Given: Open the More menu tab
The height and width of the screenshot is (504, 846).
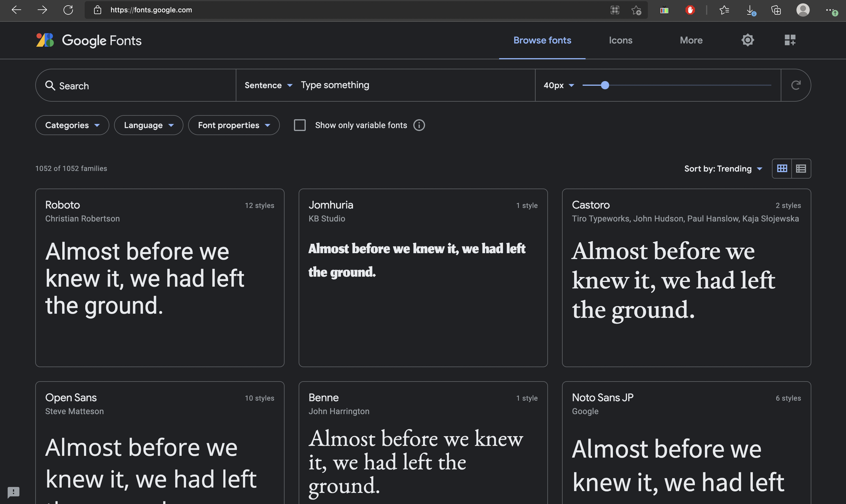Looking at the screenshot, I should click(691, 40).
